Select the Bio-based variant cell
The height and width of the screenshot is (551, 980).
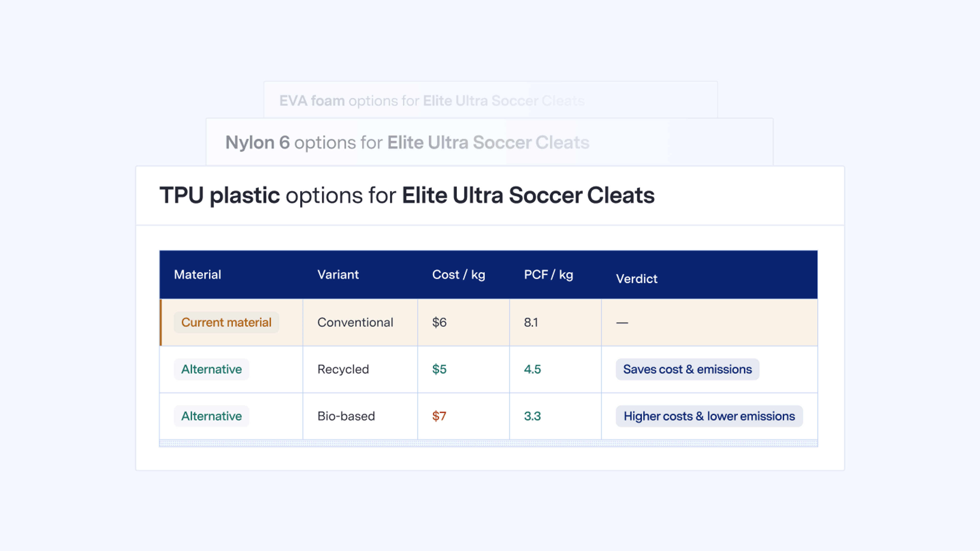click(x=360, y=416)
